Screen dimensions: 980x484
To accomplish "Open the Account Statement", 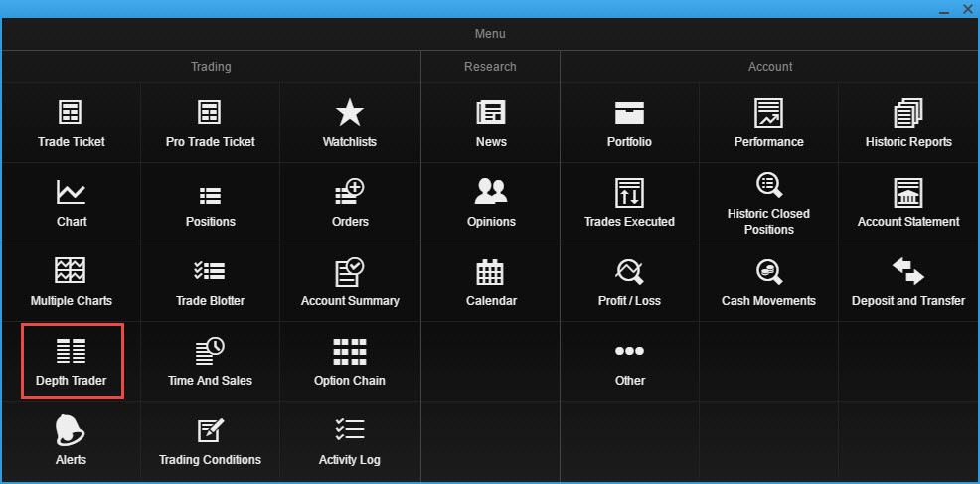I will click(x=908, y=203).
